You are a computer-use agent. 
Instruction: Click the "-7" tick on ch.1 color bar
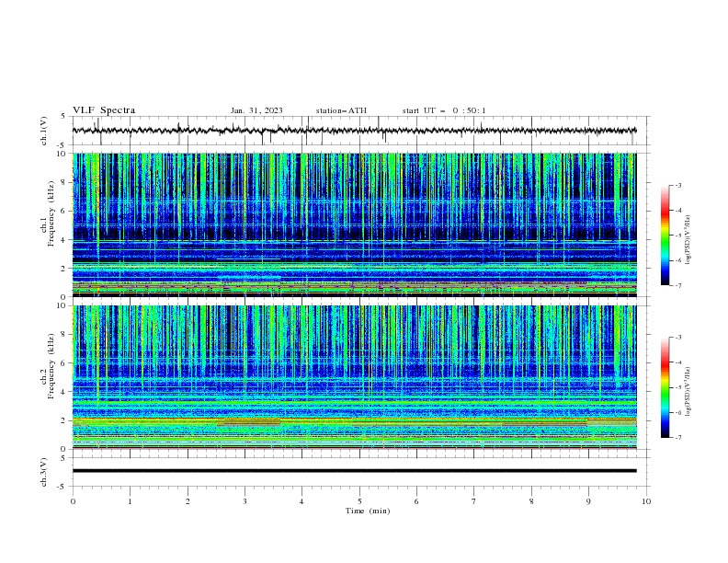[678, 285]
